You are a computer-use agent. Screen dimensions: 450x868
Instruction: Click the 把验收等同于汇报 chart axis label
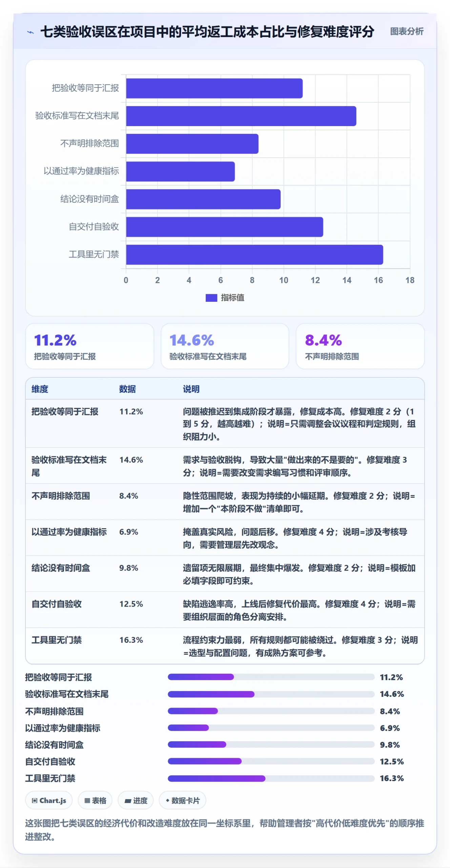point(85,88)
